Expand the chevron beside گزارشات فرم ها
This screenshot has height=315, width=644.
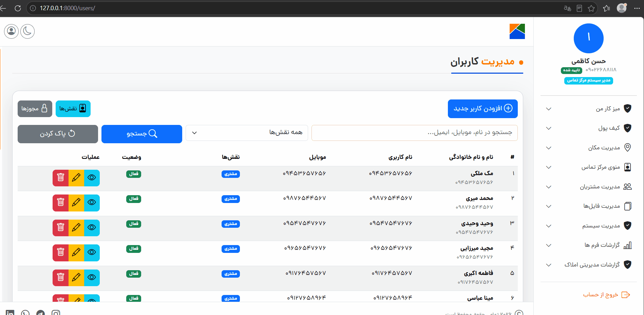tap(549, 245)
